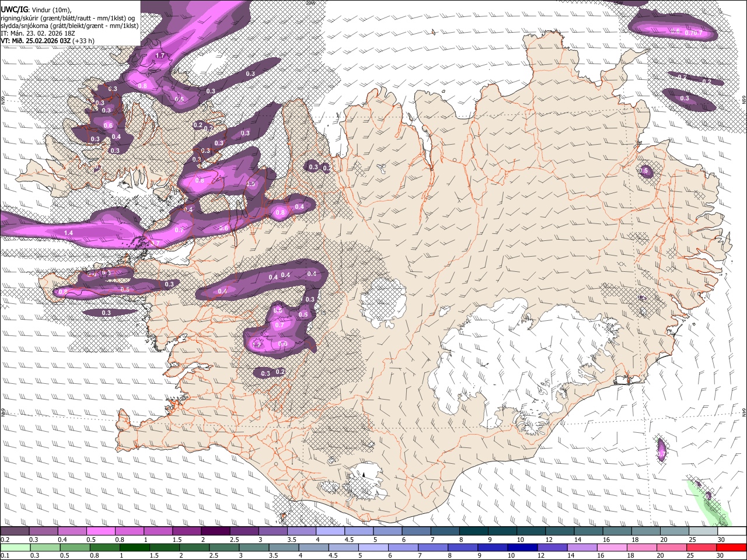Select the darkest purple 2–2.5 swatch in upper legend
The height and width of the screenshot is (560, 747).
tap(215, 531)
